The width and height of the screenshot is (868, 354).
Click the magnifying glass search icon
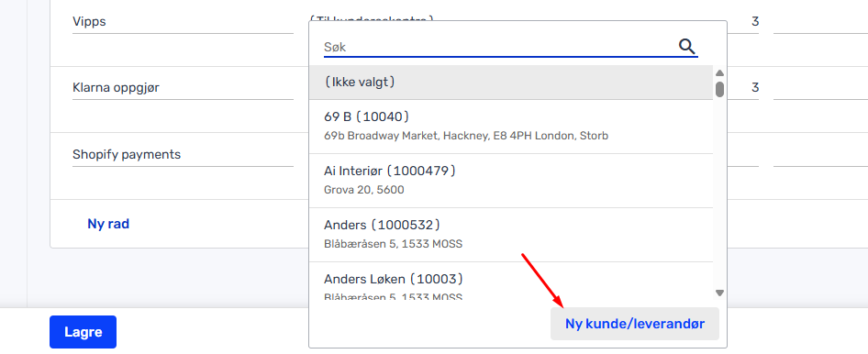686,47
